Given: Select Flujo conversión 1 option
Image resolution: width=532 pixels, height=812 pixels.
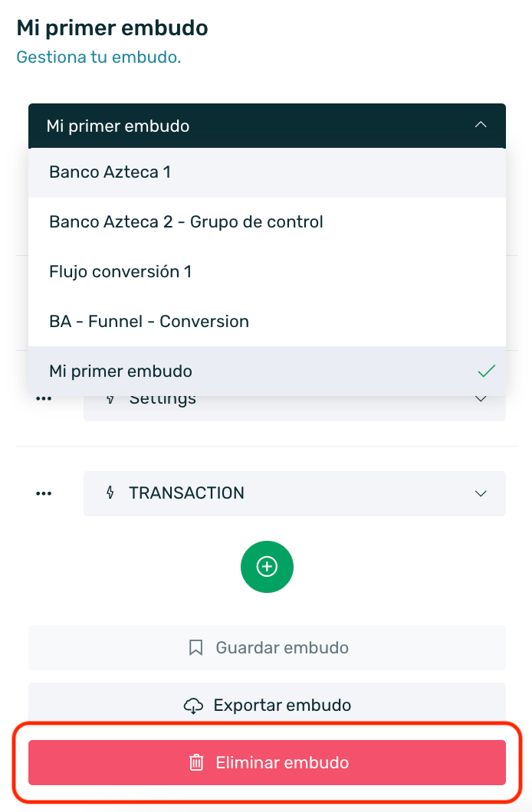Looking at the screenshot, I should 267,271.
